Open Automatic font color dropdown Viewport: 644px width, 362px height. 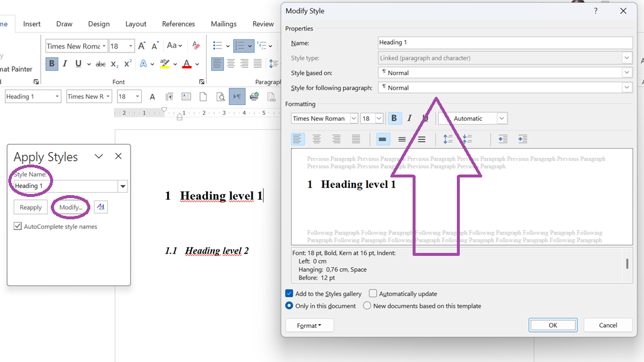coord(502,118)
